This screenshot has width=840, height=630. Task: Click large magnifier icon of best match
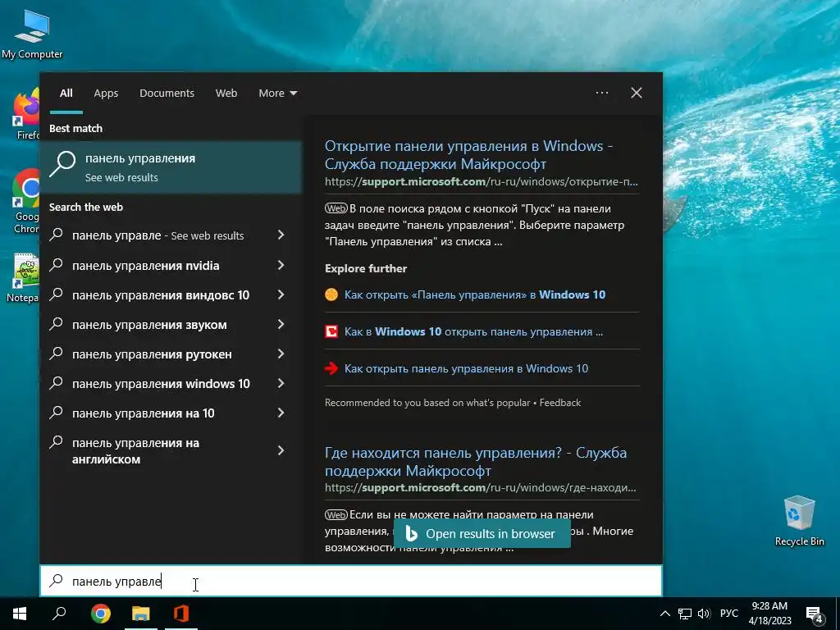pyautogui.click(x=62, y=164)
